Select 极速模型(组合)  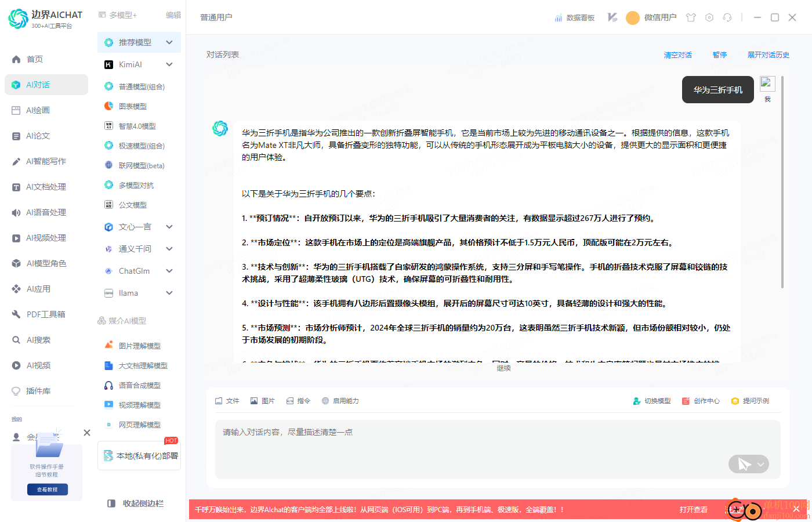[x=142, y=146]
